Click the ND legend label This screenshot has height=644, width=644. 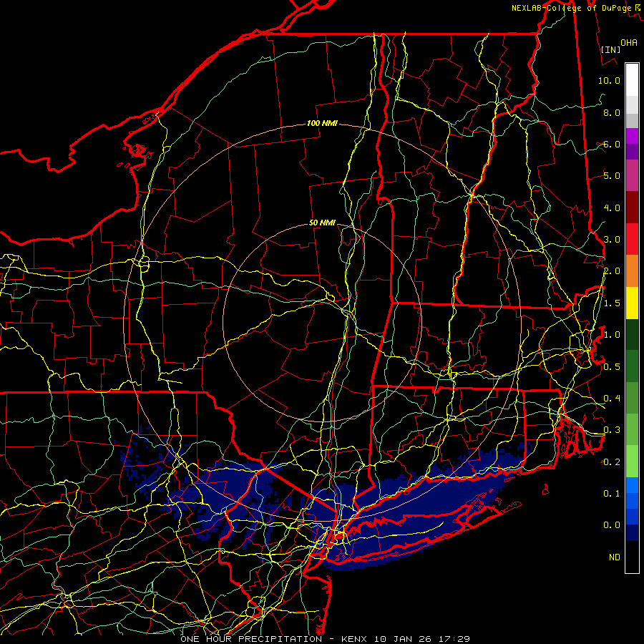click(x=615, y=557)
